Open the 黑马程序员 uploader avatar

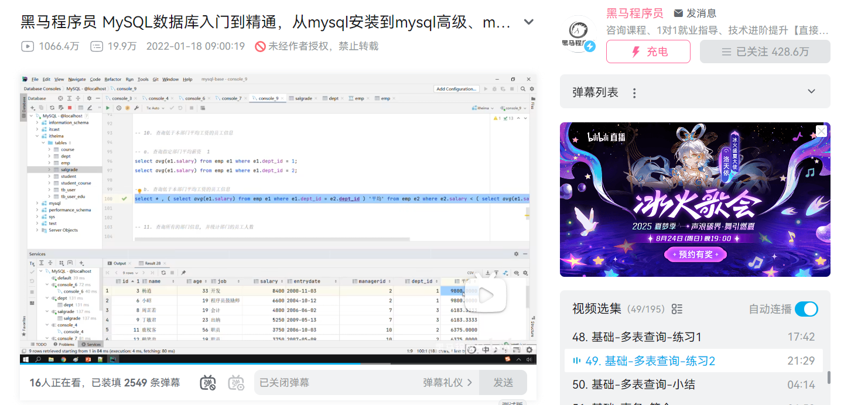click(x=578, y=34)
